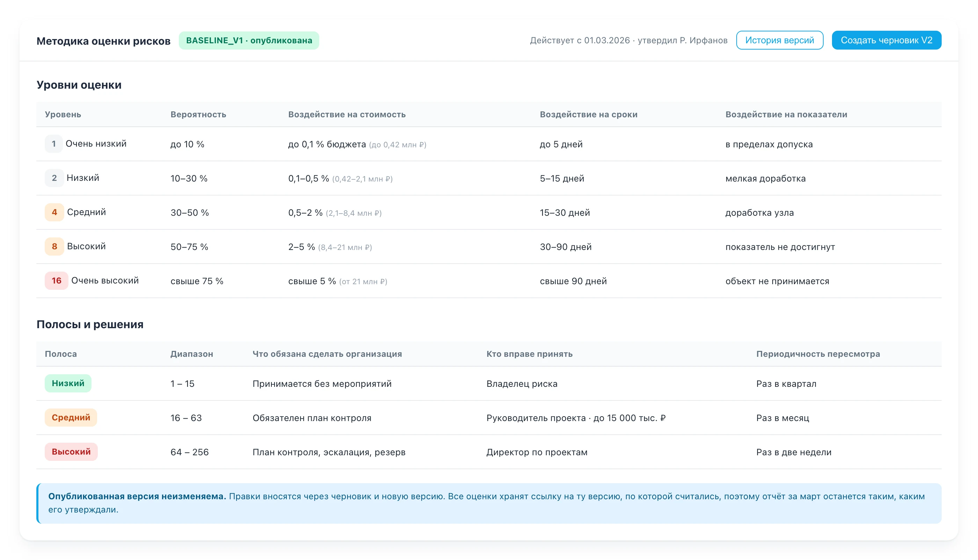
Task: Open the История версий button
Action: tap(780, 40)
